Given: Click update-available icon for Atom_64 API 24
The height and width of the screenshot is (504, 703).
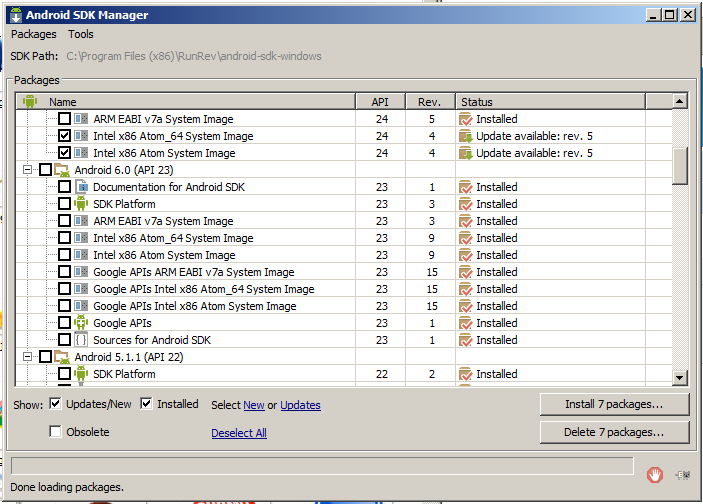Looking at the screenshot, I should point(466,136).
